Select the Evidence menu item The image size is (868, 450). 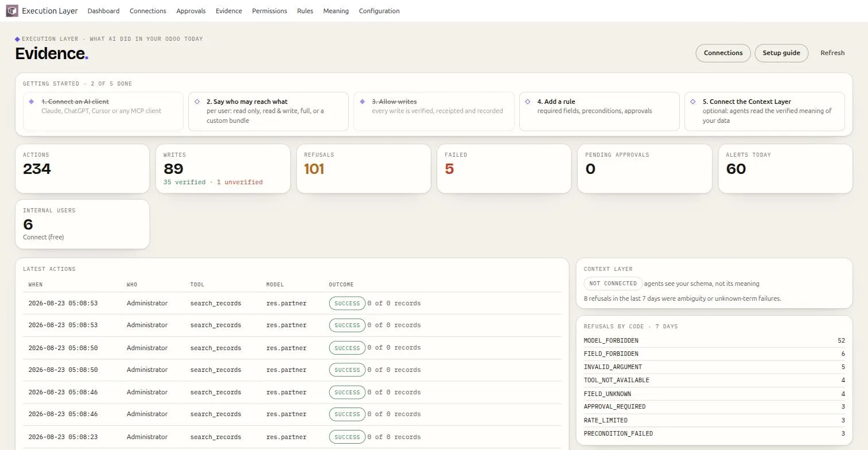[229, 11]
